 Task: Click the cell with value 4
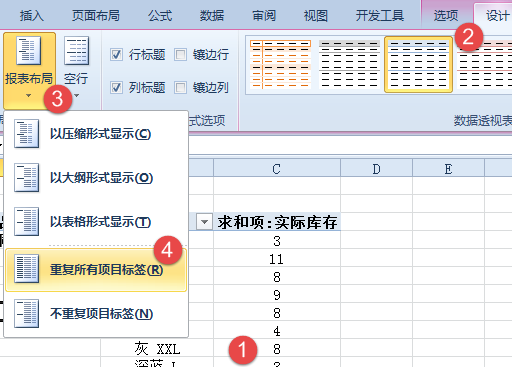point(277,331)
